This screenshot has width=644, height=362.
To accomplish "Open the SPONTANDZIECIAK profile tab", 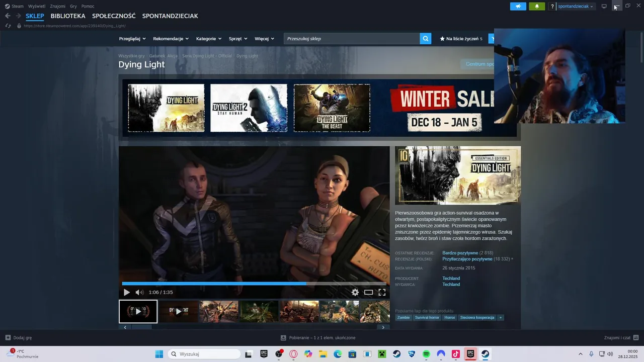I will point(170,16).
